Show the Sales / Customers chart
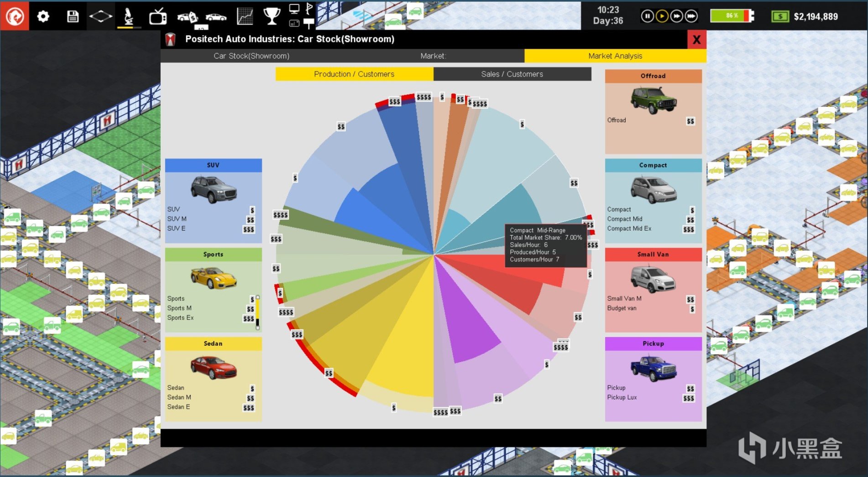Viewport: 868px width, 477px height. (512, 74)
